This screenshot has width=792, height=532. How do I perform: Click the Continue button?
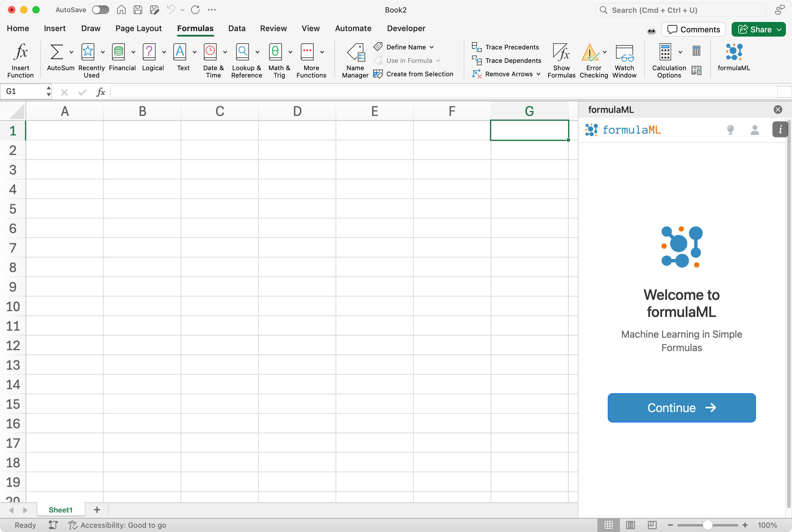point(681,408)
